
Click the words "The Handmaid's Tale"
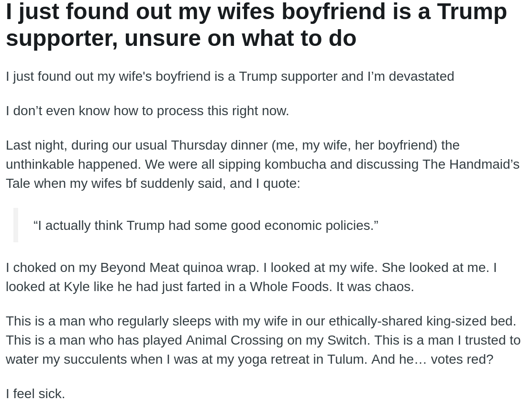[x=470, y=164]
